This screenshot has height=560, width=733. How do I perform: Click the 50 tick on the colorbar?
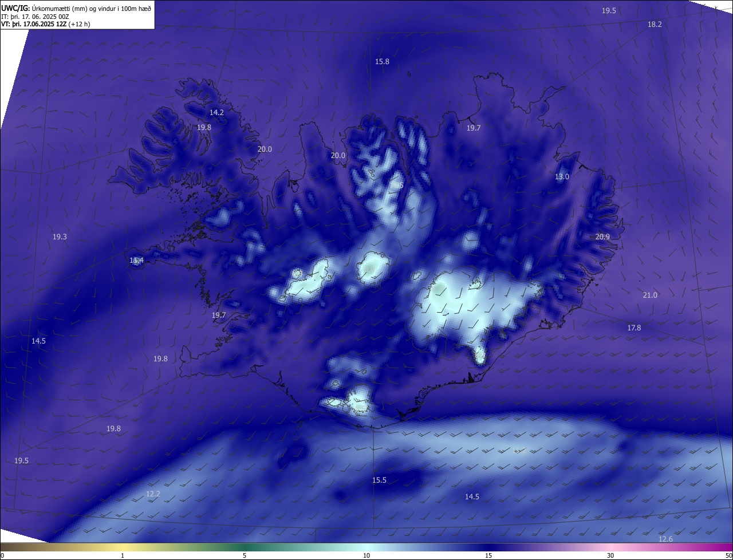click(728, 555)
